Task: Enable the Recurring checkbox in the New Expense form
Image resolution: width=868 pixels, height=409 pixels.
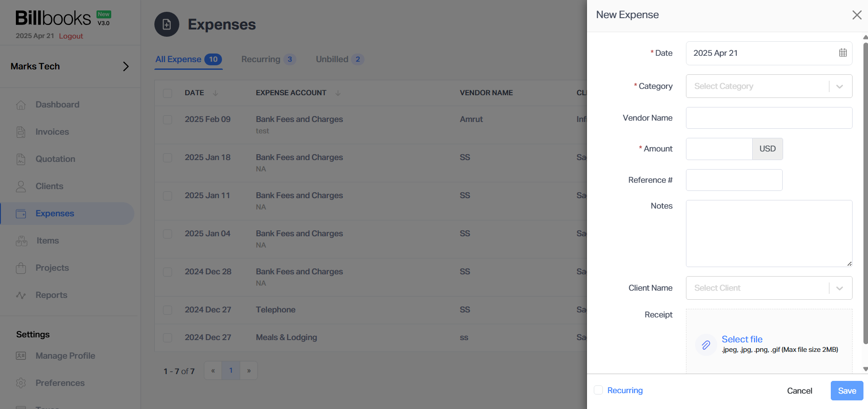Action: point(598,390)
